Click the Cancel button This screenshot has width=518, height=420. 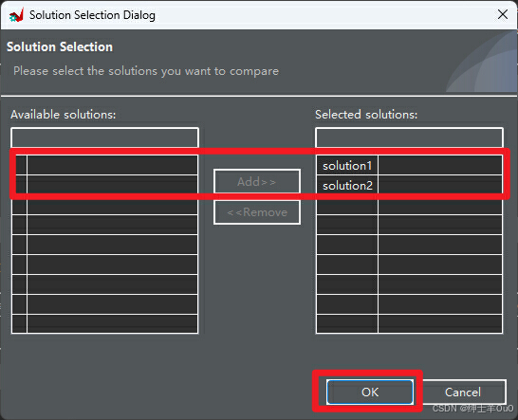tap(463, 392)
